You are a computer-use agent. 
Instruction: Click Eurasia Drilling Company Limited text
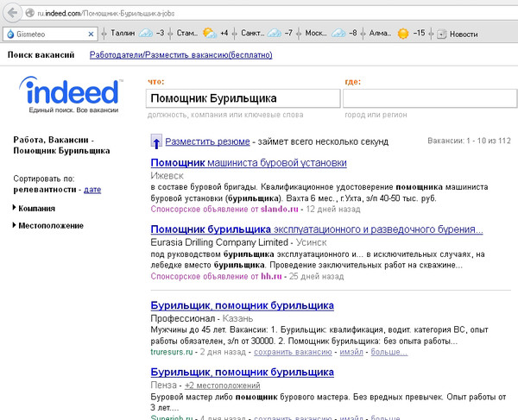coord(219,242)
